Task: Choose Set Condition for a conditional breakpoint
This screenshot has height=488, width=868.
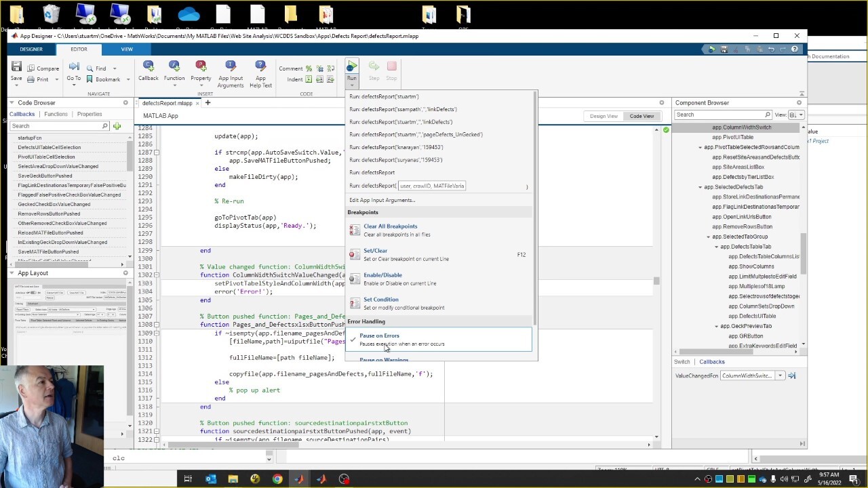Action: pyautogui.click(x=380, y=300)
